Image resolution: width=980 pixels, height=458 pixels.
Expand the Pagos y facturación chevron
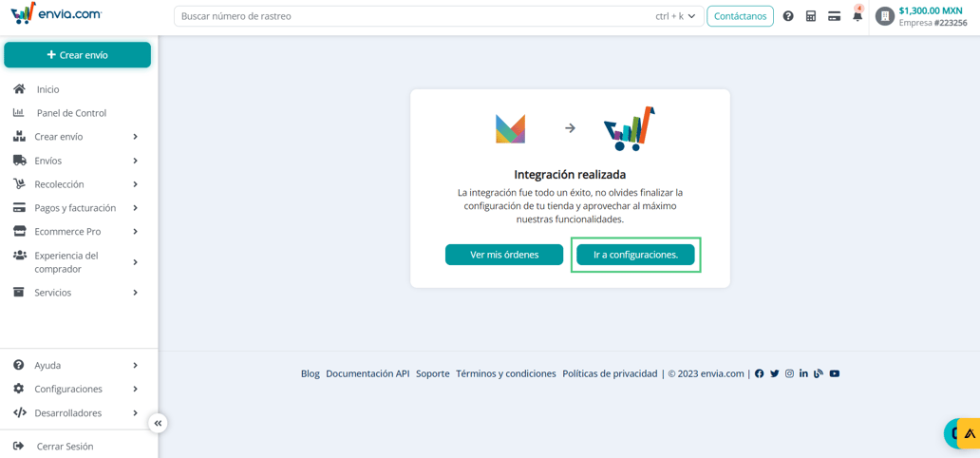[135, 208]
